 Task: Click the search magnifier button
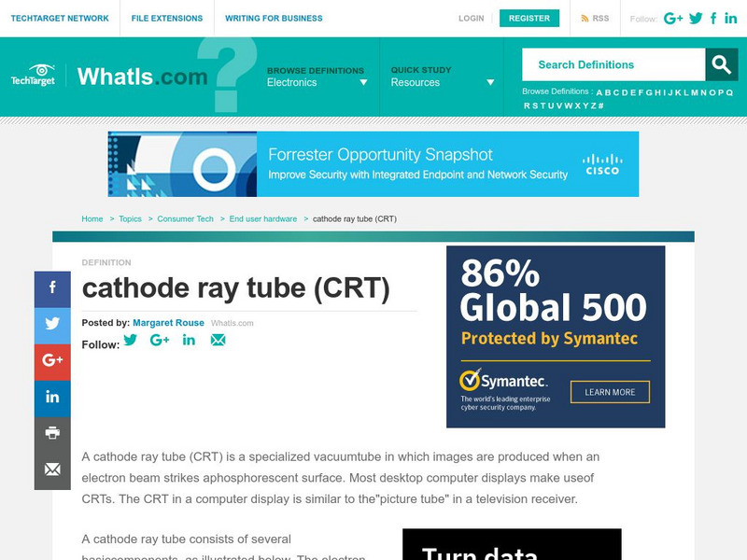click(719, 65)
